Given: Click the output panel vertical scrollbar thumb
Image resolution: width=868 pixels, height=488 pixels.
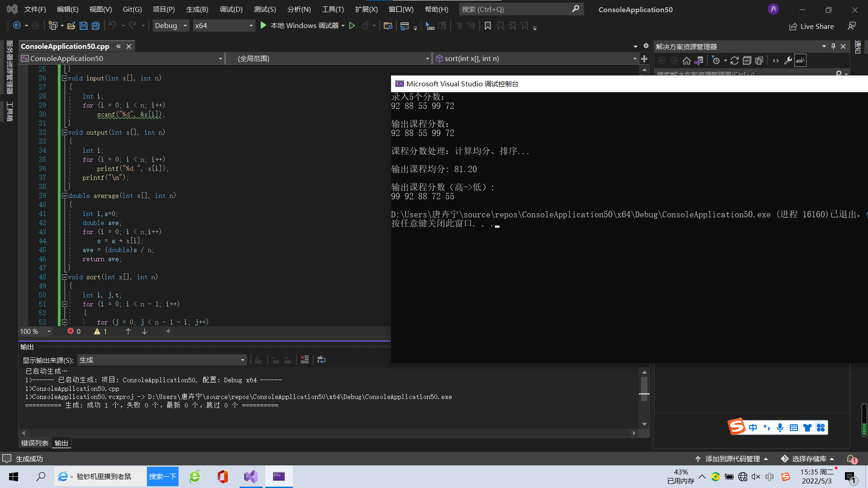Looking at the screenshot, I should [x=644, y=386].
